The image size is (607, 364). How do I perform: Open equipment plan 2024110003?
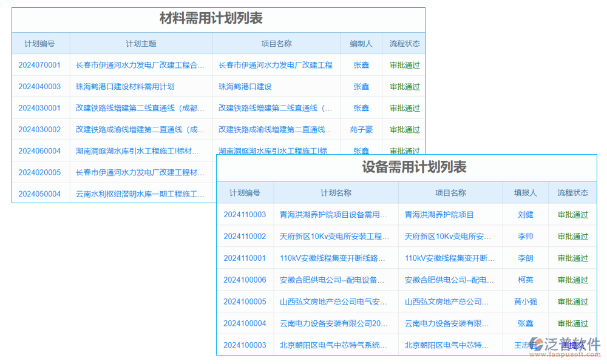245,214
